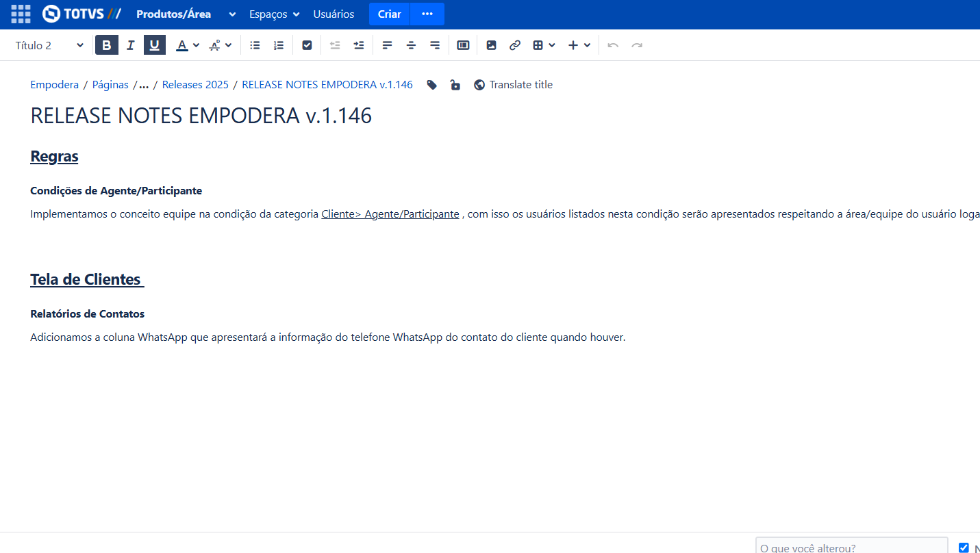The image size is (980, 553).
Task: Open the table insert dropdown
Action: pos(544,45)
